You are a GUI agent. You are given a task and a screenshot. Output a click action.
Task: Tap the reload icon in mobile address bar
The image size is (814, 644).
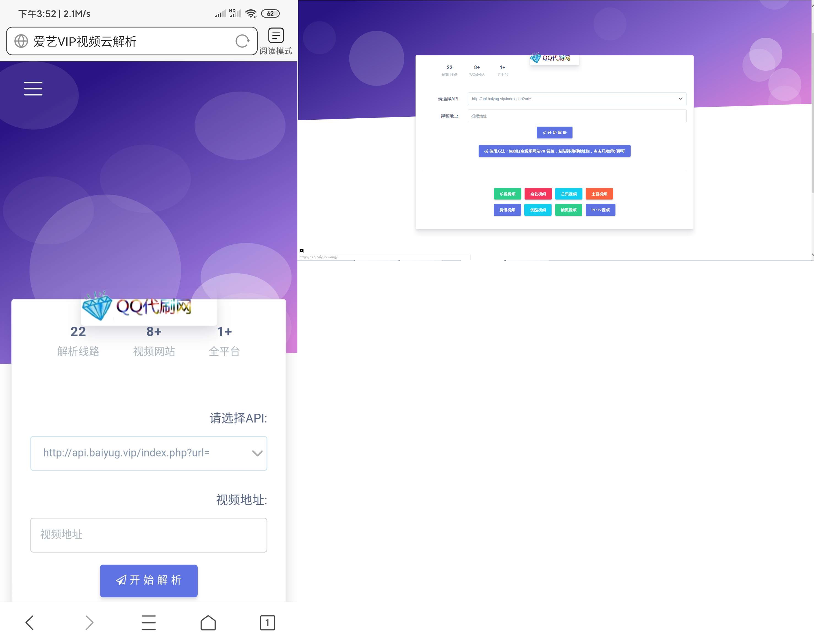coord(242,41)
